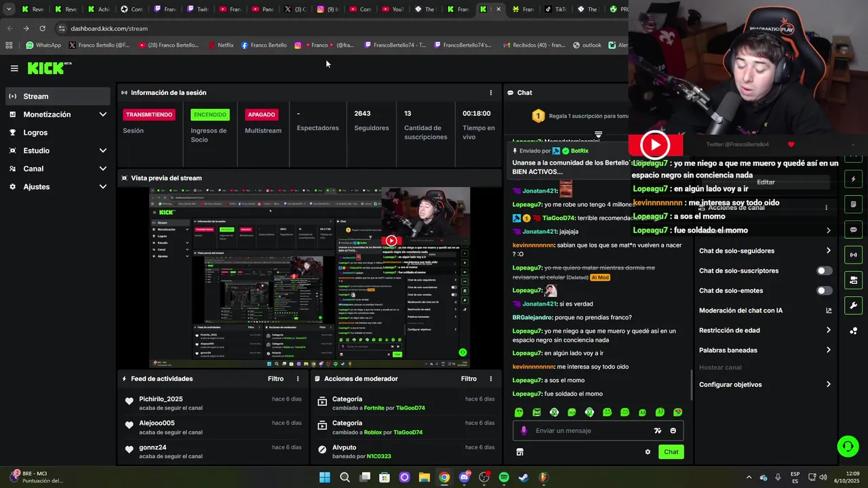Click the Store icon below the chat box
This screenshot has width=868, height=488.
pyautogui.click(x=520, y=452)
